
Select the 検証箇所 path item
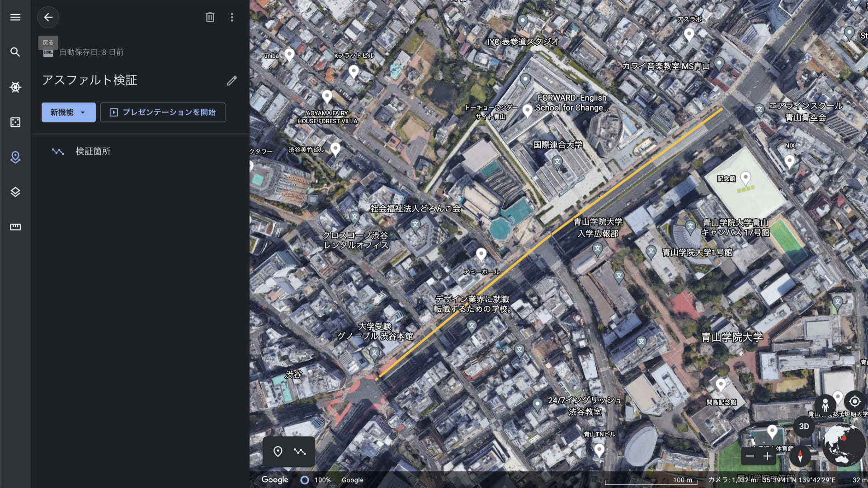pyautogui.click(x=140, y=151)
